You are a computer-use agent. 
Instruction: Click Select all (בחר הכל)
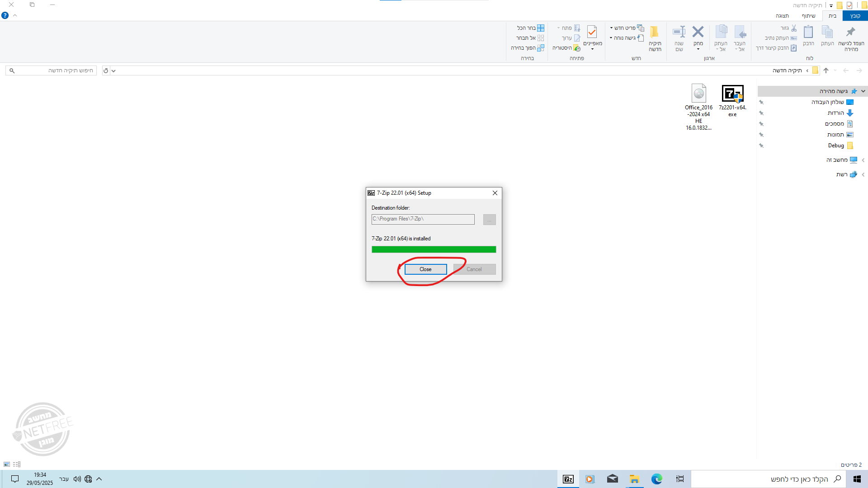(x=531, y=28)
